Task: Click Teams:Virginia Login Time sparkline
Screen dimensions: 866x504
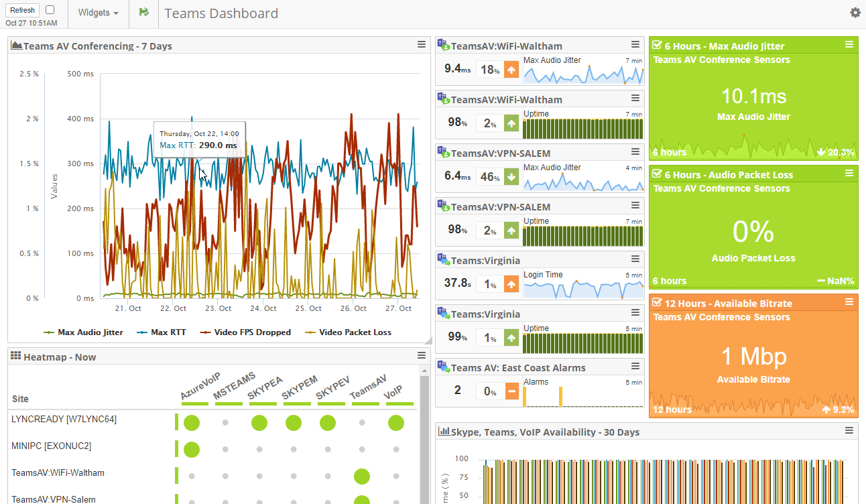Action: click(582, 289)
